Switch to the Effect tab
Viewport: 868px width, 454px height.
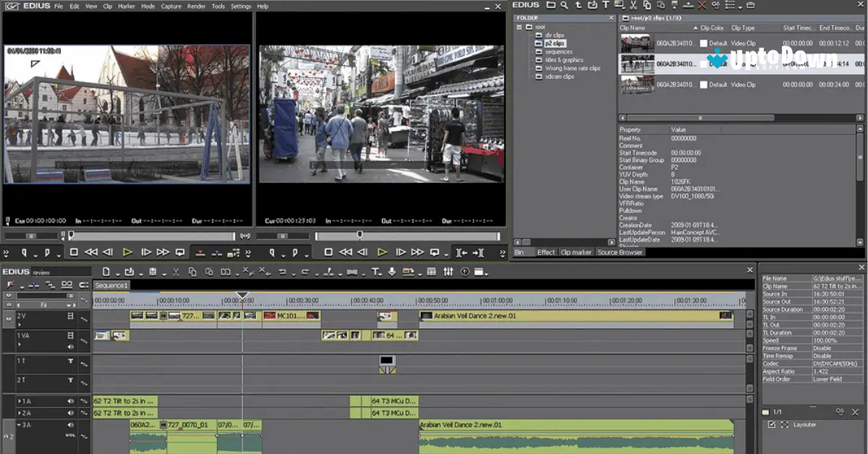[x=546, y=252]
